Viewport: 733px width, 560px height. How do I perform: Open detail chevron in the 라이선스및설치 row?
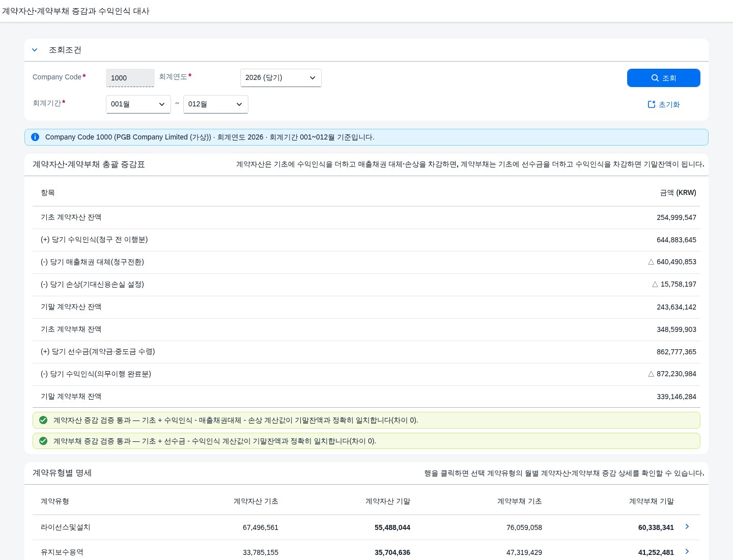pyautogui.click(x=687, y=526)
